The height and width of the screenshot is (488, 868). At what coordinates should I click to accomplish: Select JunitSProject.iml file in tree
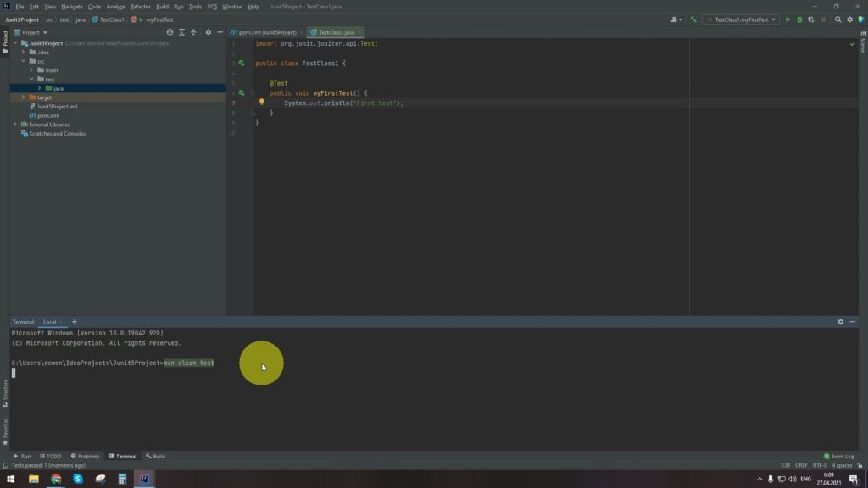click(x=57, y=106)
